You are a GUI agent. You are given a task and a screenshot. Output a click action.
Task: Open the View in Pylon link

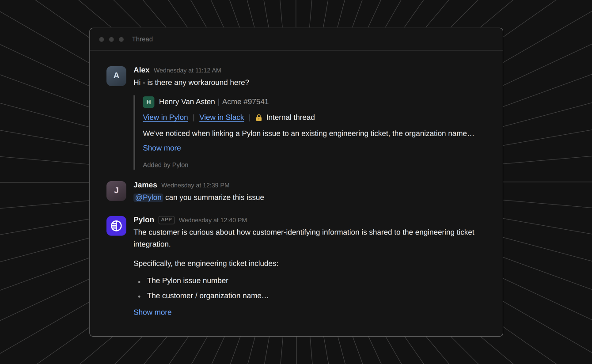165,118
